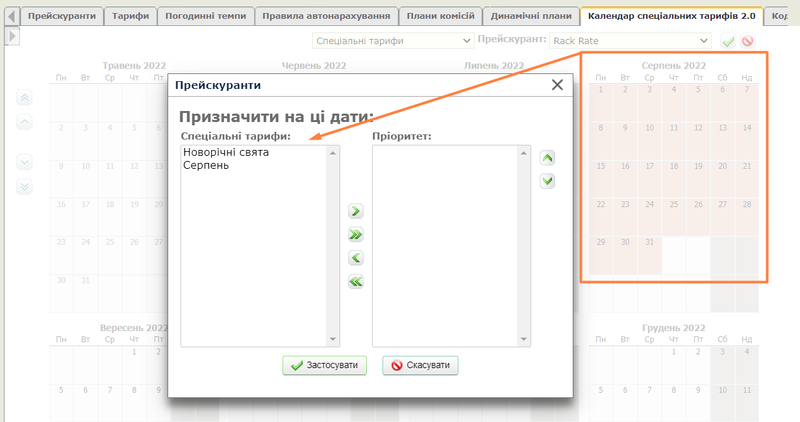Click the down arrow of the Спеціальні тарифи list scrollbar

tap(335, 340)
